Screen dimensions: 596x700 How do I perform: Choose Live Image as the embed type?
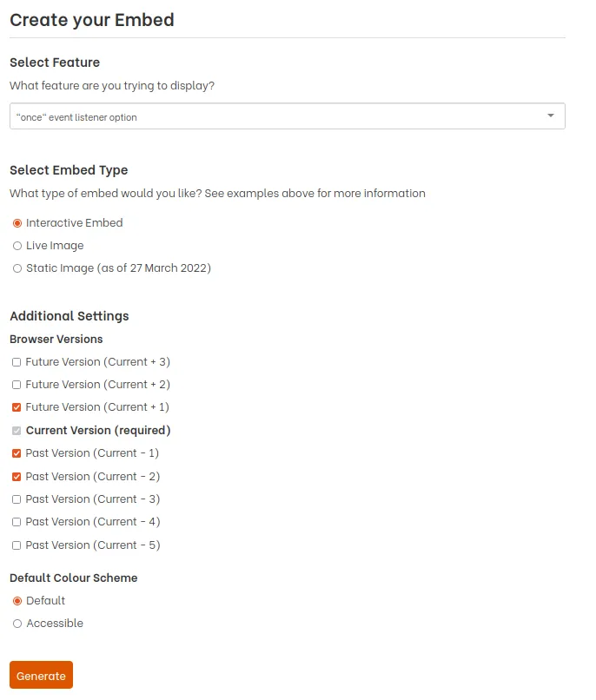pyautogui.click(x=17, y=245)
